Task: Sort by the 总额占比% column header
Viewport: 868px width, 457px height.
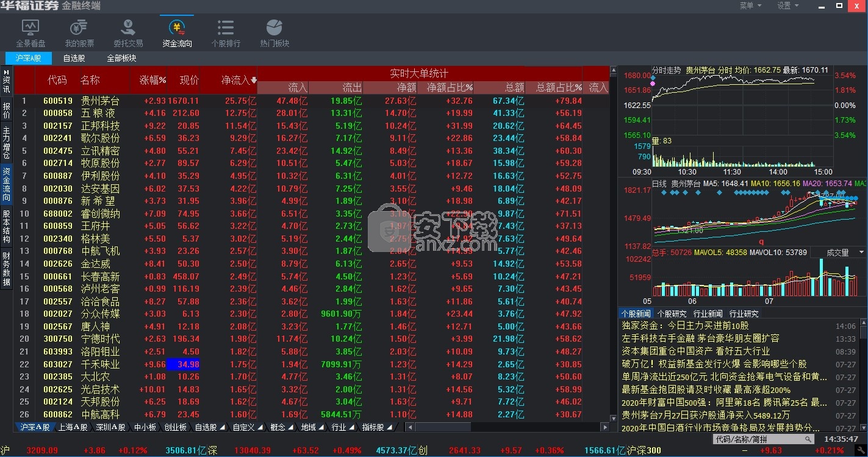Action: click(x=559, y=88)
